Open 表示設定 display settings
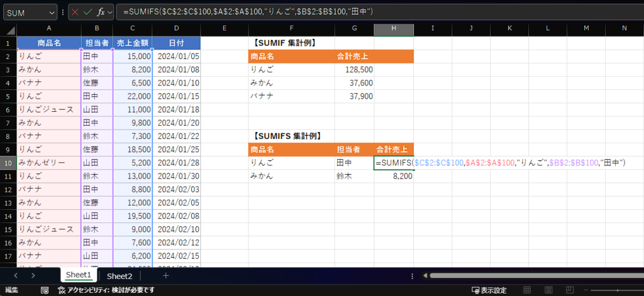 (489, 290)
